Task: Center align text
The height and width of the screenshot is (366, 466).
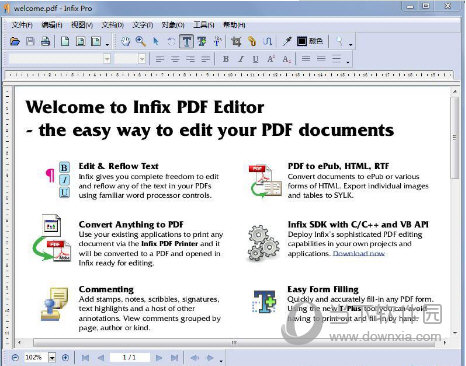Action: [x=175, y=59]
